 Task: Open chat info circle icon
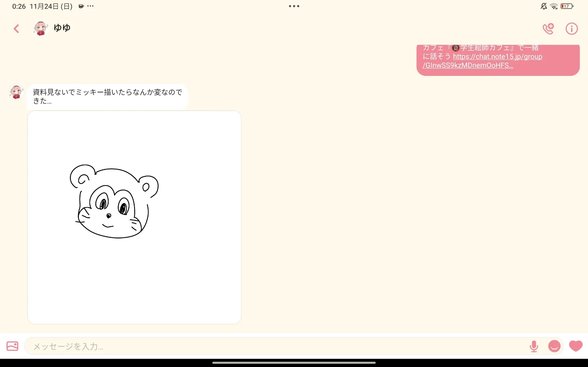point(571,29)
